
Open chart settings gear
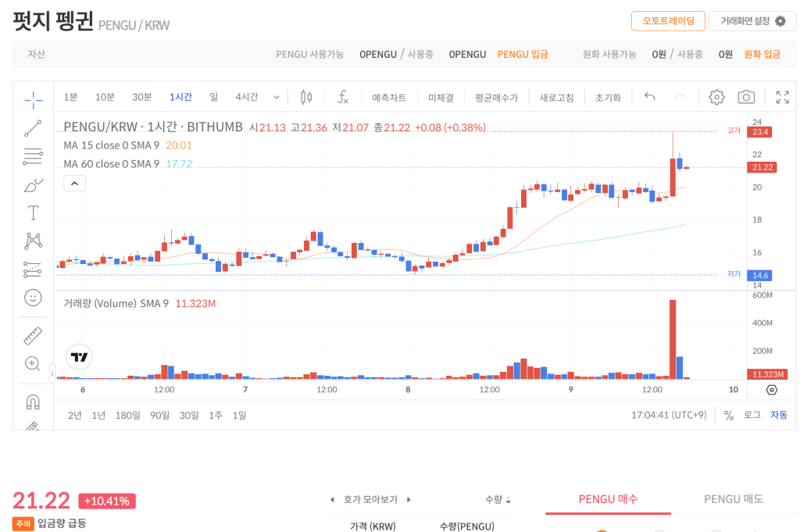716,97
